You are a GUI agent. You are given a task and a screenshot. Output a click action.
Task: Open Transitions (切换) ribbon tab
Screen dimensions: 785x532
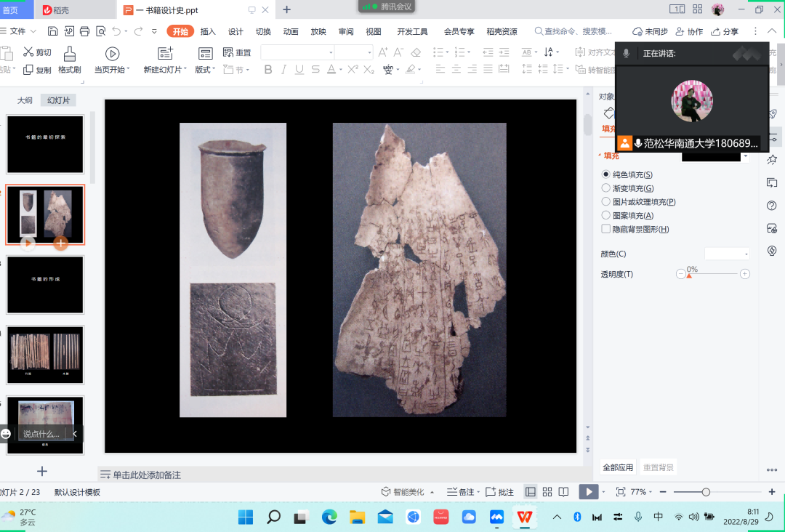[263, 31]
